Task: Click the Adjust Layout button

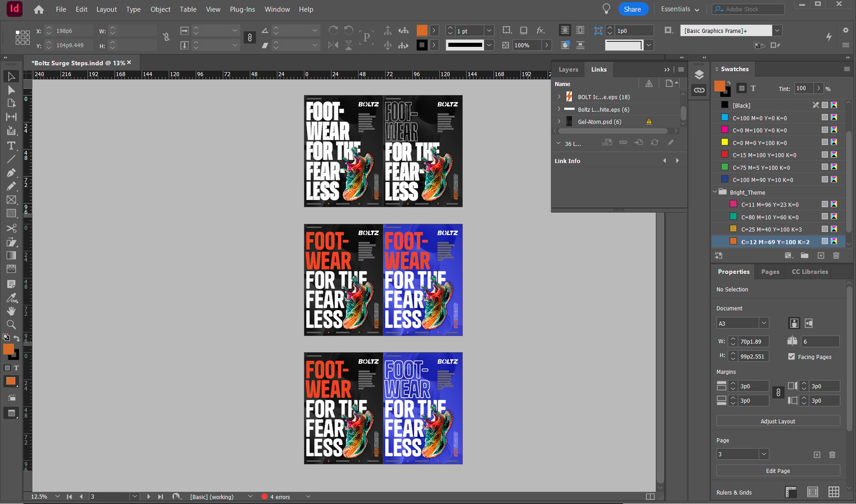Action: (x=778, y=421)
